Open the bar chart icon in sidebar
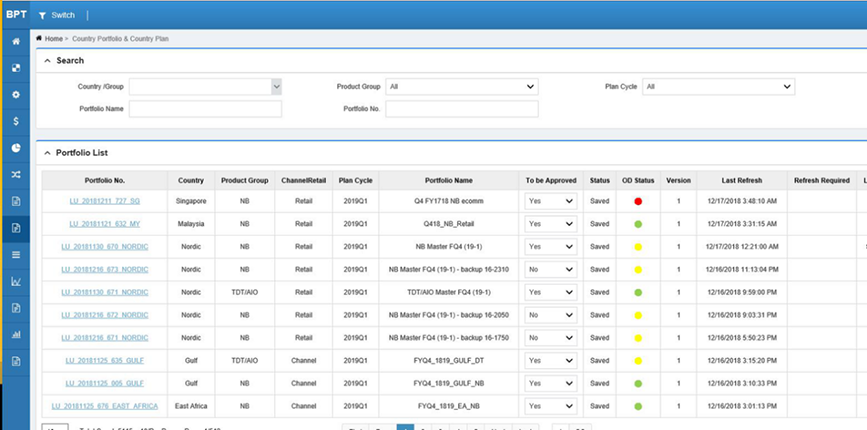The width and height of the screenshot is (867, 430). (16, 334)
